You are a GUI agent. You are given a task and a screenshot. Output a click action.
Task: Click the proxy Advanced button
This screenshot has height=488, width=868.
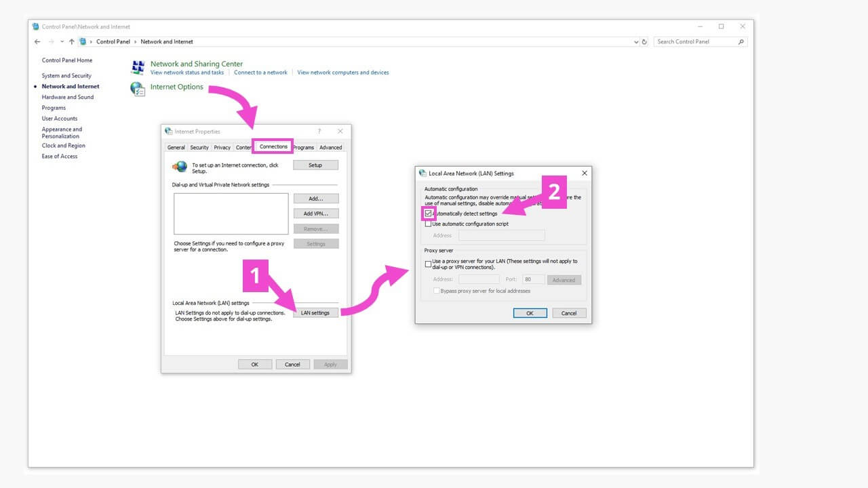pos(564,280)
